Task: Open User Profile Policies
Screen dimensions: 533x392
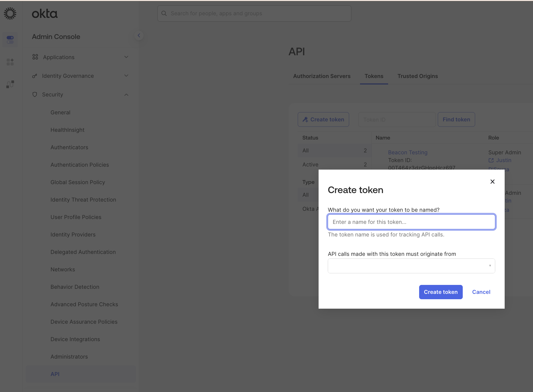Action: click(x=76, y=217)
